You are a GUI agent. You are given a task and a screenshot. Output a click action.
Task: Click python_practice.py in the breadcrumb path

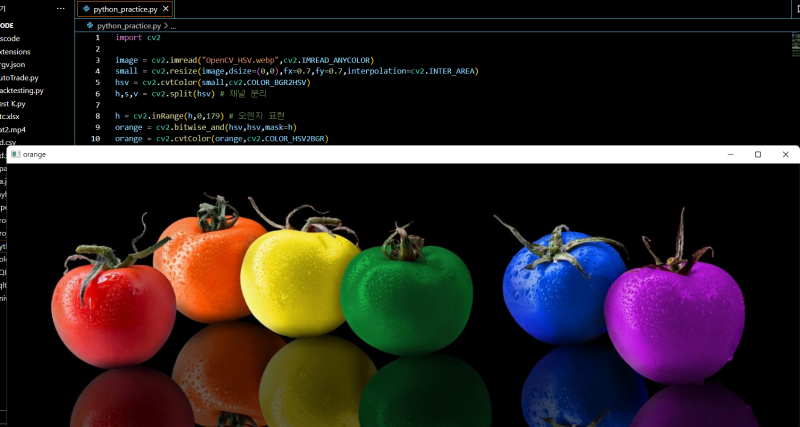point(129,26)
